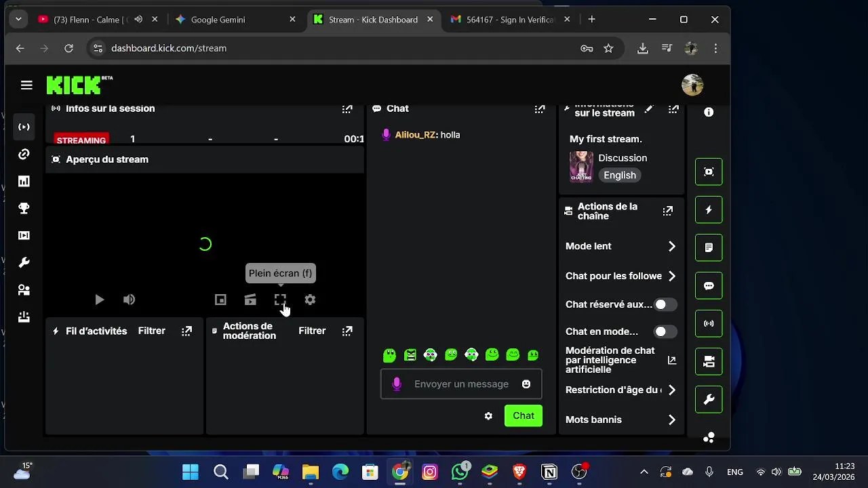Switch to the Flenn - Calme YouTube tab
The width and height of the screenshot is (868, 488).
91,20
